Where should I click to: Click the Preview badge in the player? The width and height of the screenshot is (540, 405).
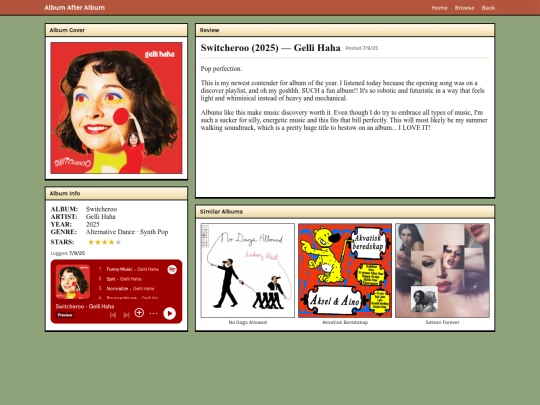point(65,315)
